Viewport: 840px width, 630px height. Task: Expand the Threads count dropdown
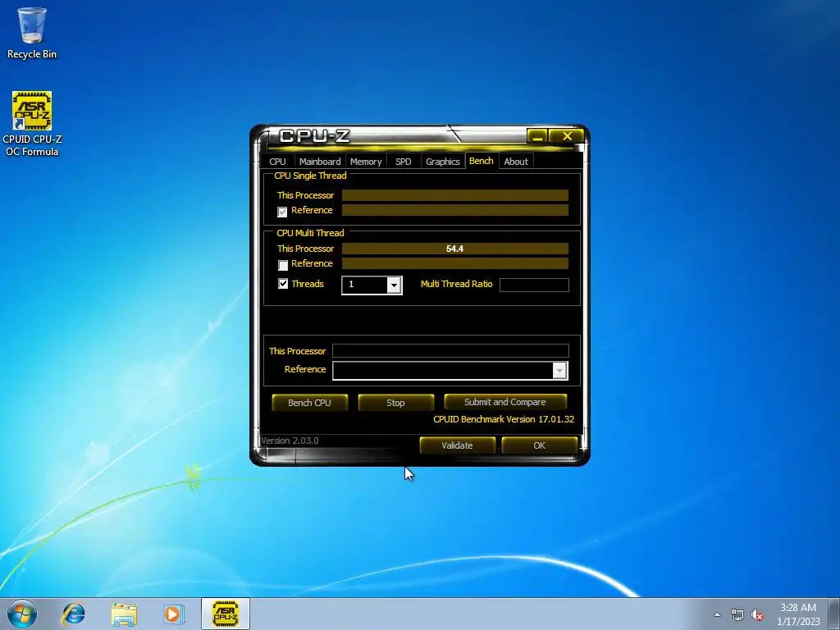tap(394, 285)
